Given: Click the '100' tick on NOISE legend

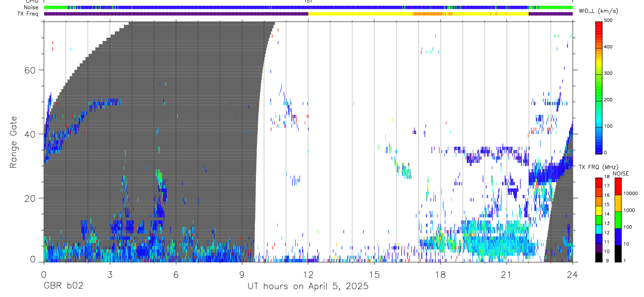Looking at the screenshot, I should tap(628, 227).
